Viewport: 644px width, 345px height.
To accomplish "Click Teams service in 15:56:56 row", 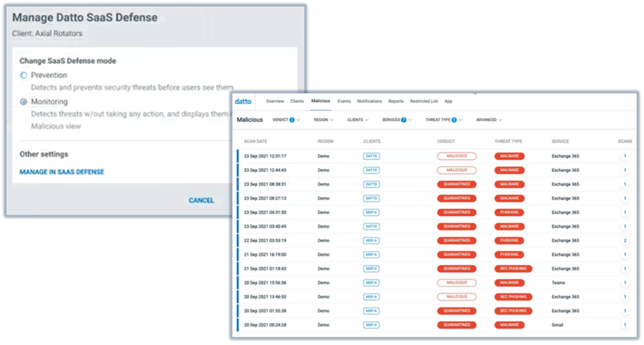I will (x=558, y=283).
